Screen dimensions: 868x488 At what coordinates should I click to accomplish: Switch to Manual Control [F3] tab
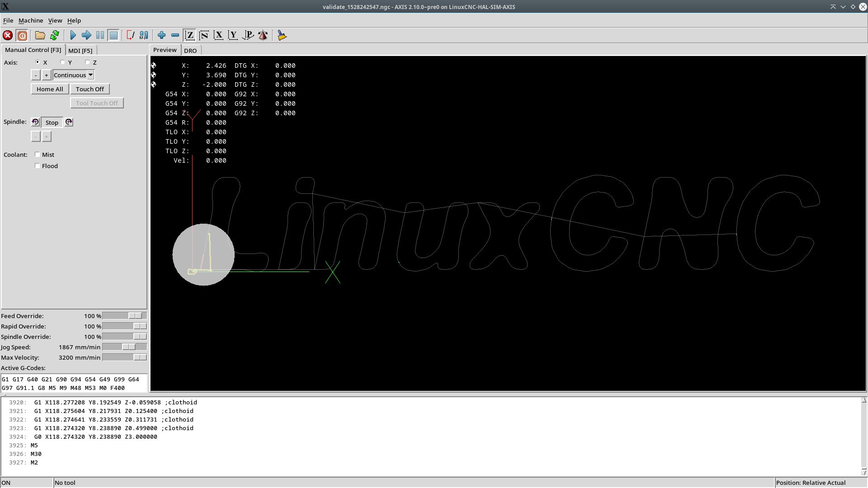click(x=33, y=50)
